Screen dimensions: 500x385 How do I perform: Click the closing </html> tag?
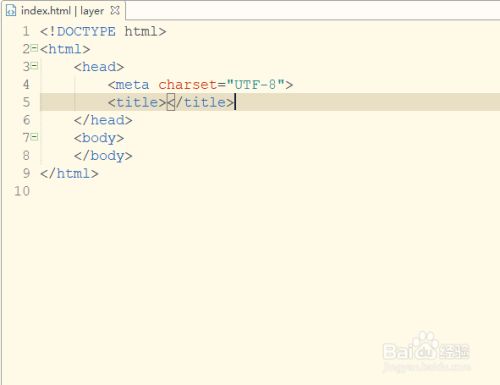pos(69,173)
